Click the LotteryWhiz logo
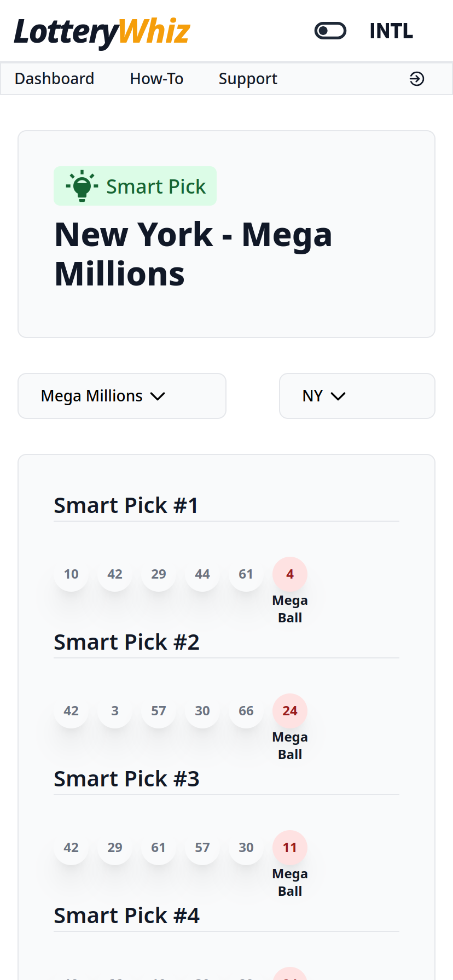 pos(102,32)
